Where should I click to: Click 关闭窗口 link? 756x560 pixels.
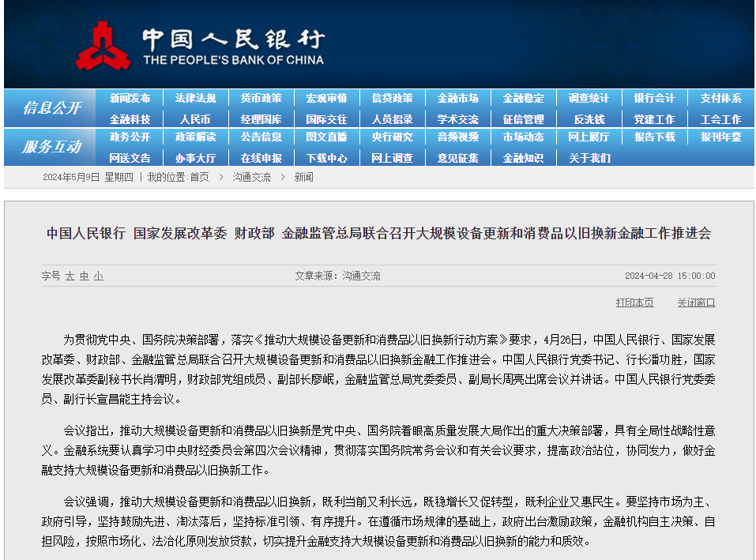[696, 303]
